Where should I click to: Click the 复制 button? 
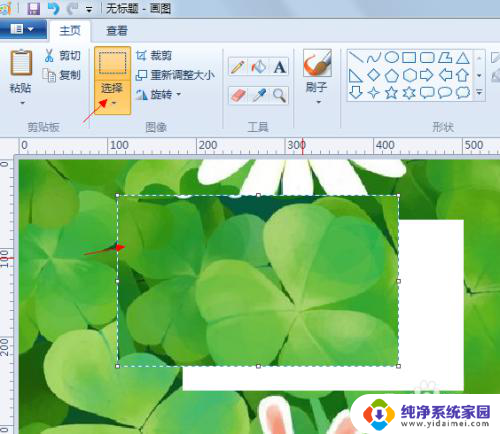point(62,75)
